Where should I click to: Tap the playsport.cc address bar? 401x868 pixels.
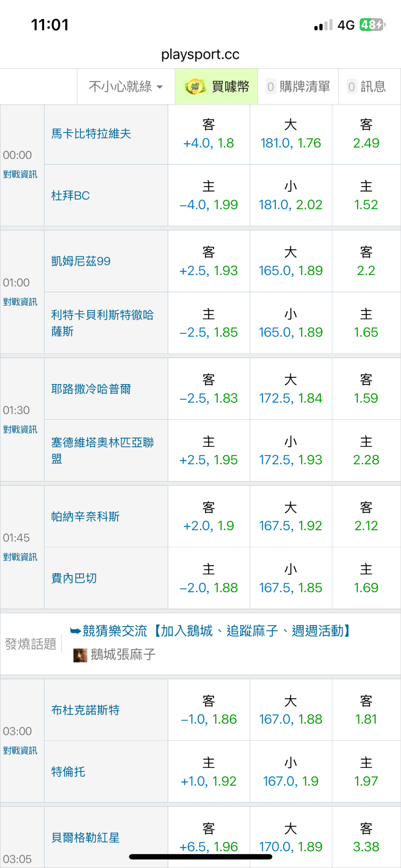point(200,55)
